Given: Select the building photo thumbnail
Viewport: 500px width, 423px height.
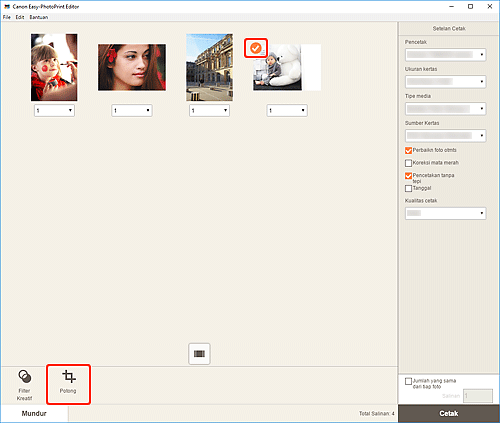Looking at the screenshot, I should click(x=210, y=67).
